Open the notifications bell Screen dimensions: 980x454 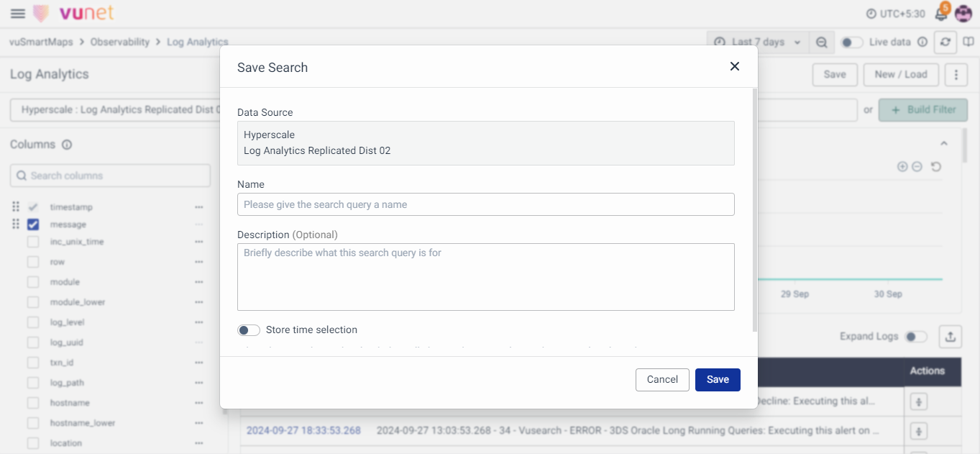click(x=940, y=14)
